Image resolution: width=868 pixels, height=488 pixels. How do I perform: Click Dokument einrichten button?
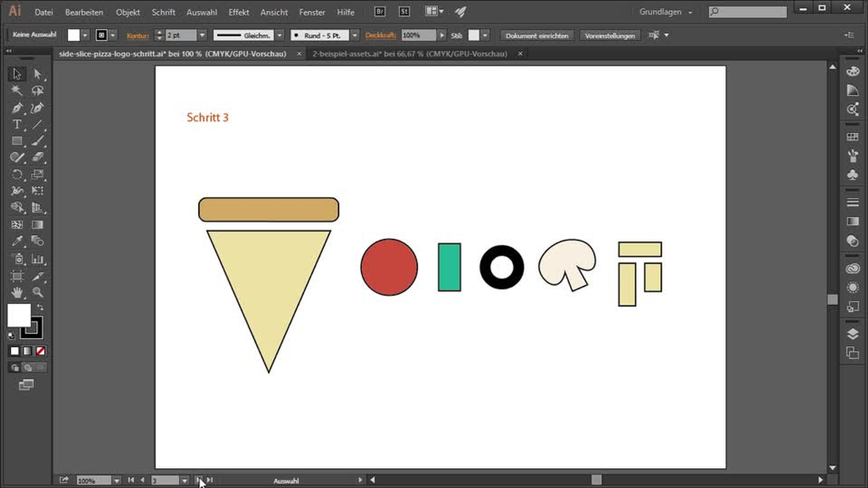point(537,35)
